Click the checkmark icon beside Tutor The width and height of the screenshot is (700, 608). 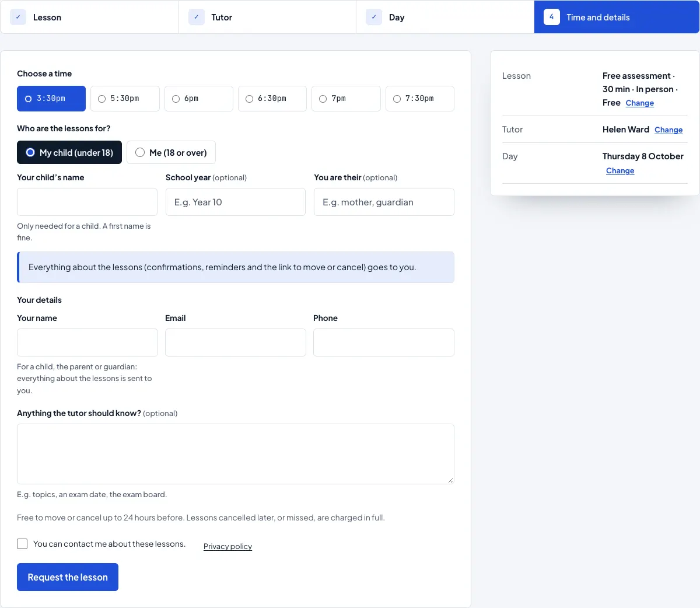tap(197, 17)
